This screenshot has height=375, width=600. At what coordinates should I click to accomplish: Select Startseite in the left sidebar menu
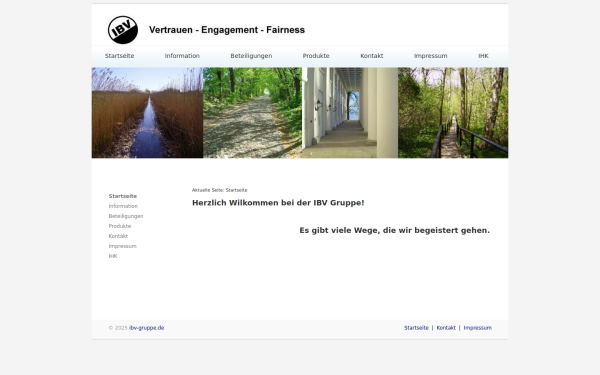(x=122, y=196)
